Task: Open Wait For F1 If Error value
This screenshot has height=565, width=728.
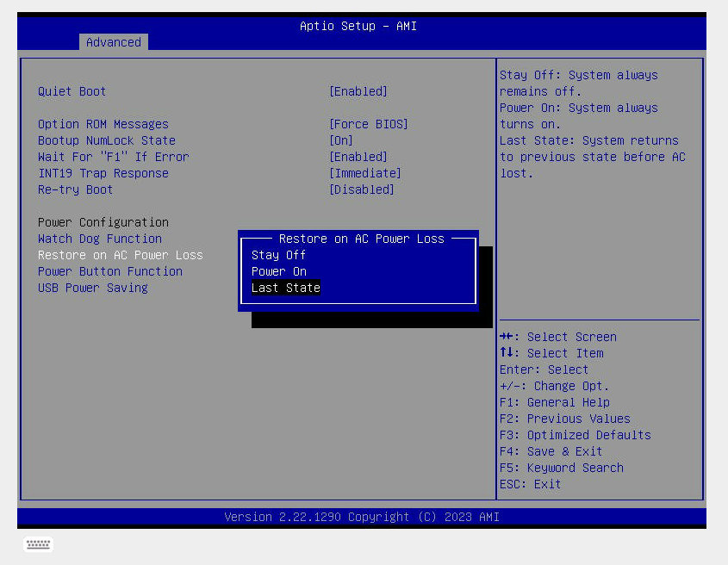Action: [x=358, y=157]
